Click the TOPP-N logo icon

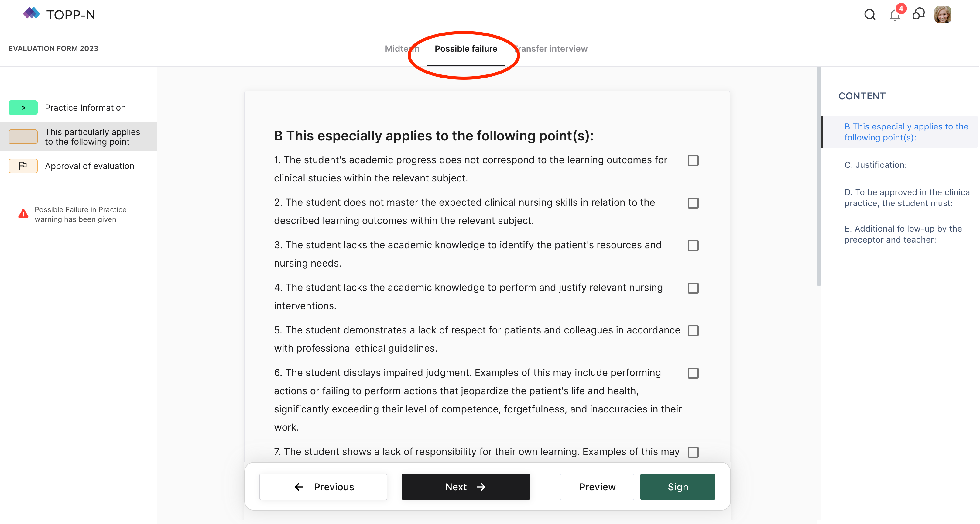click(32, 14)
